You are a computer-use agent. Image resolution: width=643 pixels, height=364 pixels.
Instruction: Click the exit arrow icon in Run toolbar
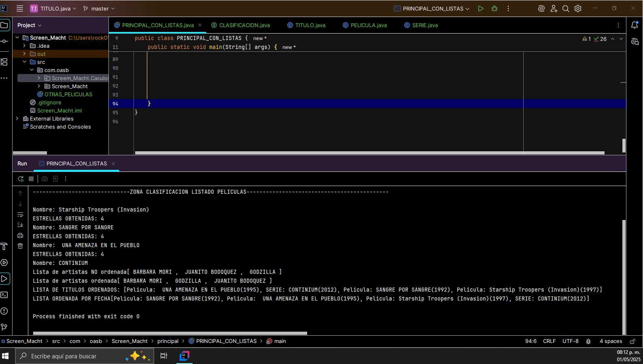pyautogui.click(x=55, y=179)
